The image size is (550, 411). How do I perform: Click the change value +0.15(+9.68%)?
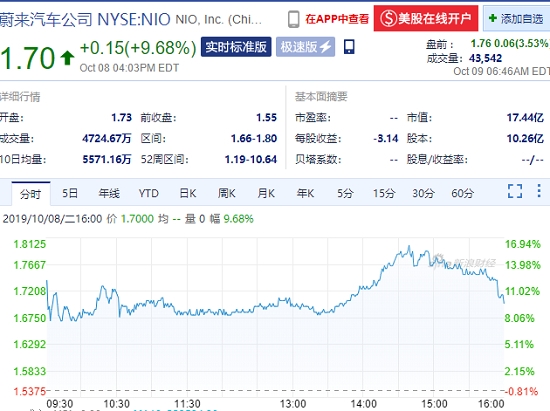click(x=138, y=48)
